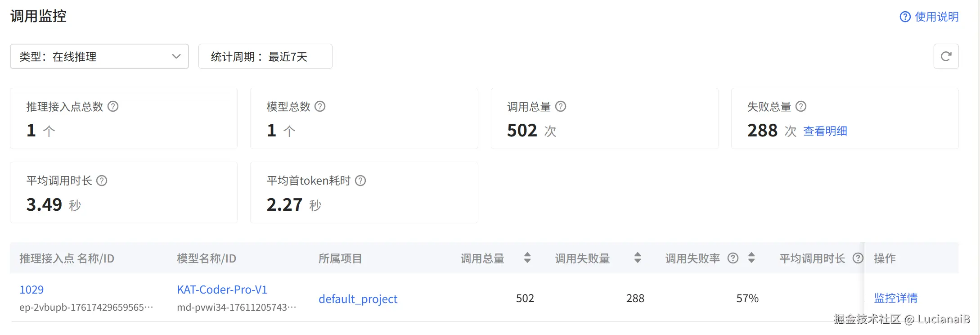Image resolution: width=980 pixels, height=335 pixels.
Task: Click help icon beside 模型总数
Action: (x=320, y=106)
